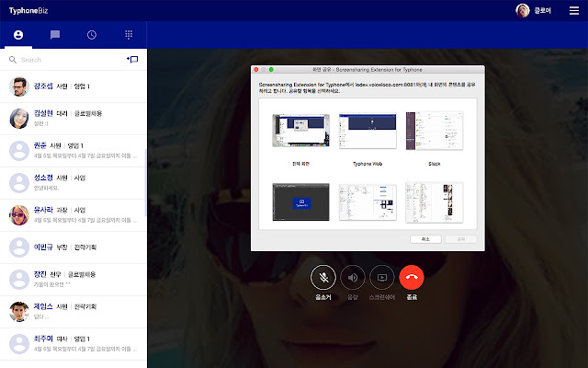The image size is (588, 368).
Task: Click 윤사라's sunglasses profile photo
Action: 19,215
